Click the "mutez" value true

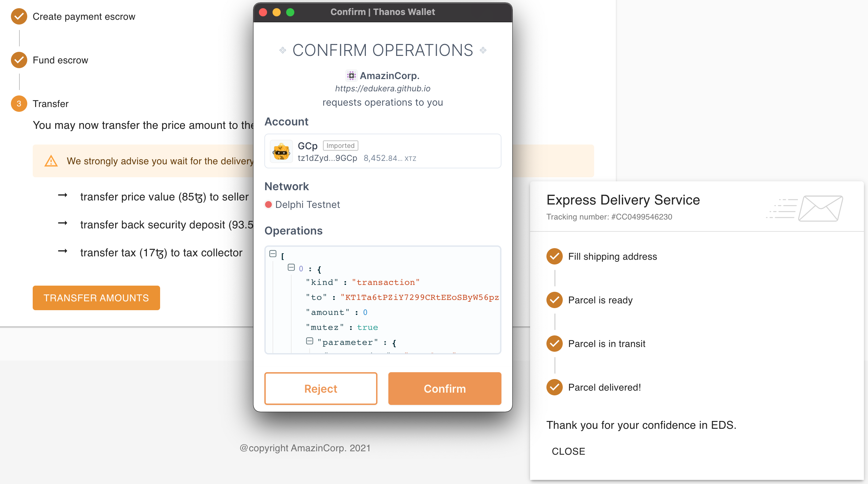tap(367, 327)
